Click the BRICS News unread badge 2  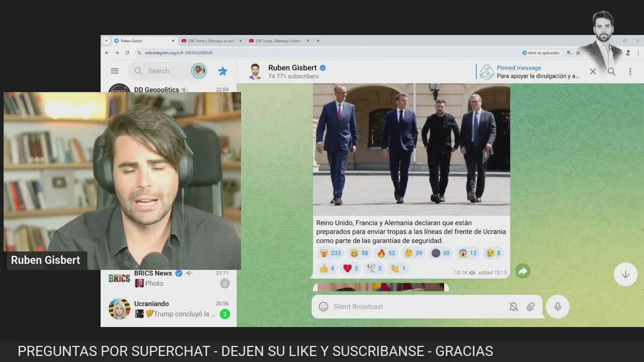point(224,284)
